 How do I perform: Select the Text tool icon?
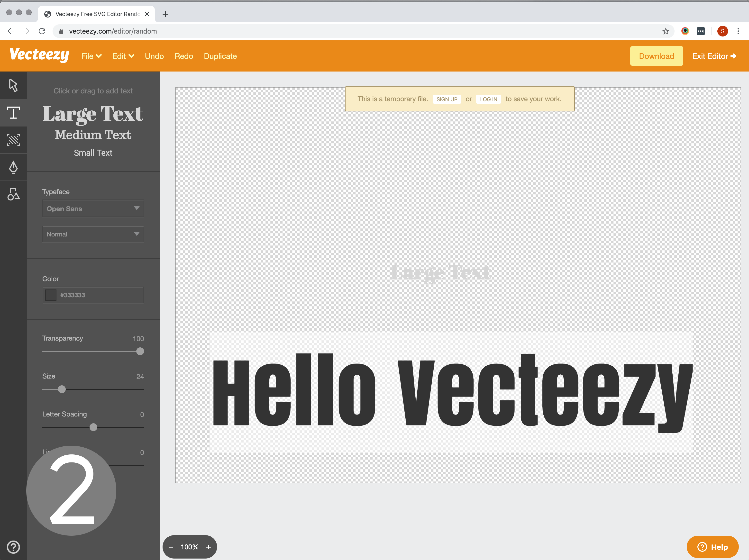(x=13, y=113)
